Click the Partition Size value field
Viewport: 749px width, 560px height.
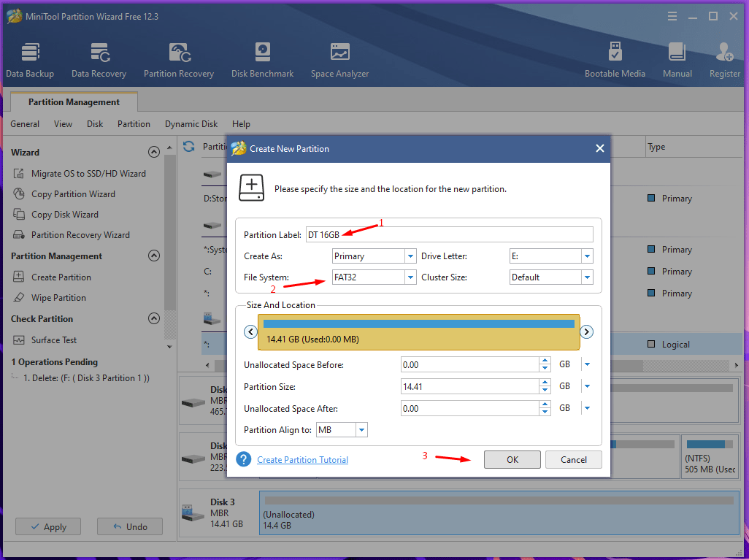click(x=470, y=386)
